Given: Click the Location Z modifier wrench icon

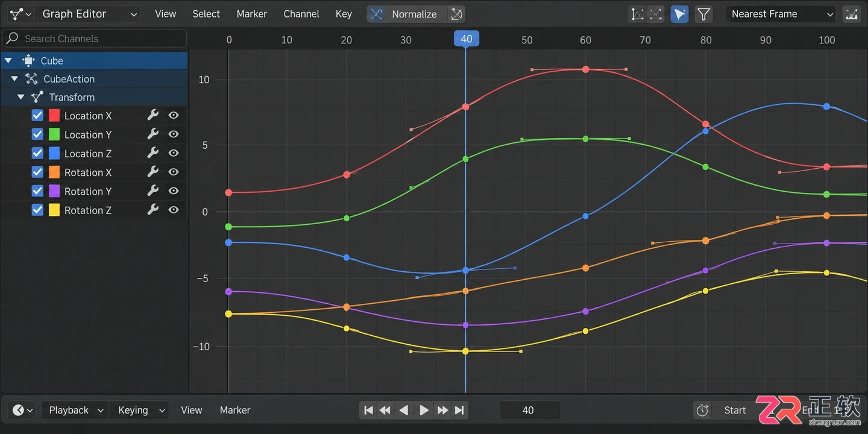Looking at the screenshot, I should coord(153,153).
